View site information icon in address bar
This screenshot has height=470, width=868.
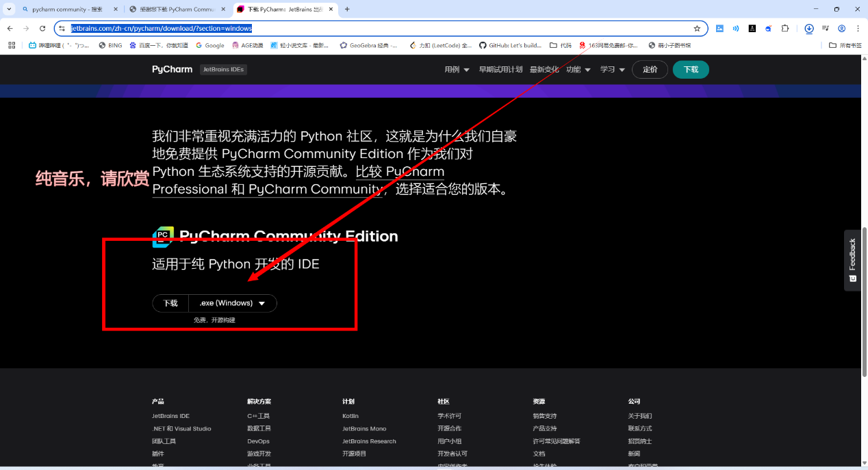tap(62, 28)
